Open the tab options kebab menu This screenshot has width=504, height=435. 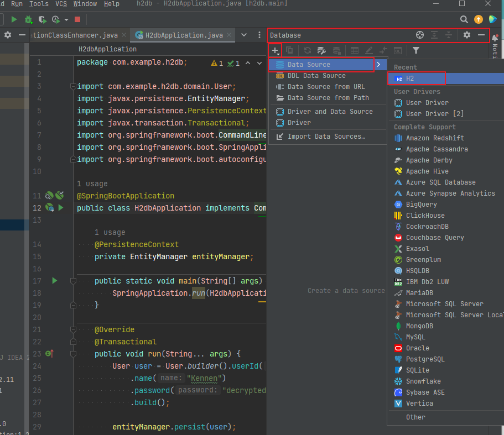[x=259, y=35]
